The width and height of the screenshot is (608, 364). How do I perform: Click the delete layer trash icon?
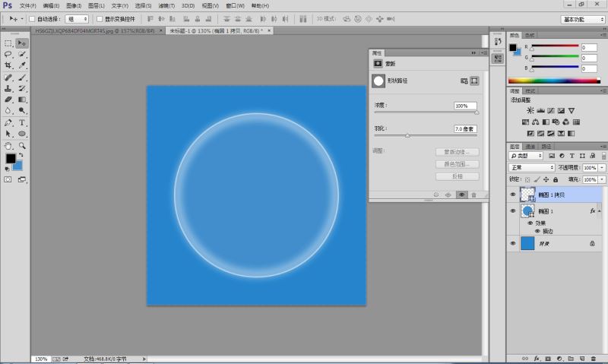[592, 357]
